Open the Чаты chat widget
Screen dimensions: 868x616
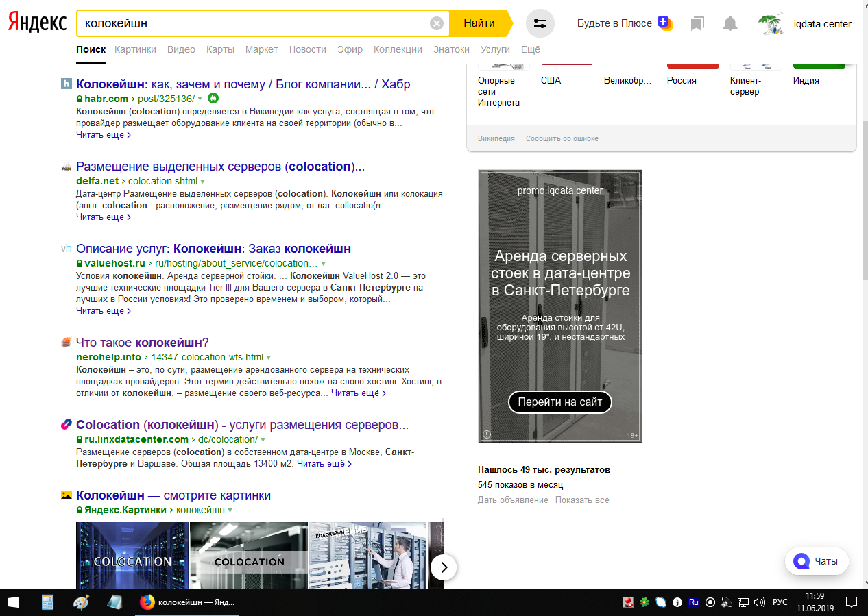click(x=817, y=561)
